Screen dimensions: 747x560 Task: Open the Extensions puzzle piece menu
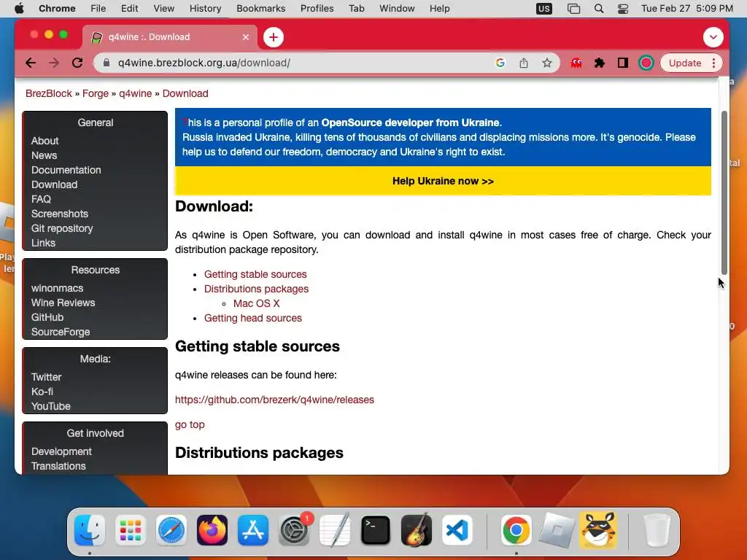[600, 63]
